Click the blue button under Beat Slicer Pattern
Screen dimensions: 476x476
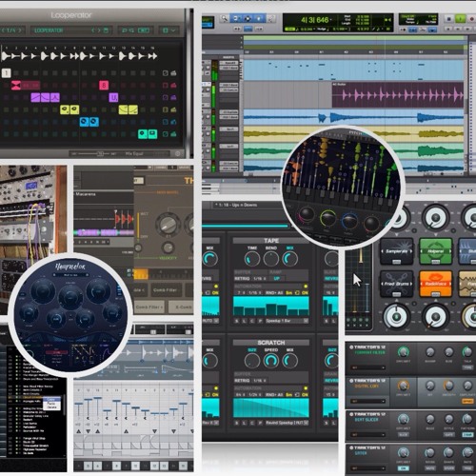click(467, 435)
